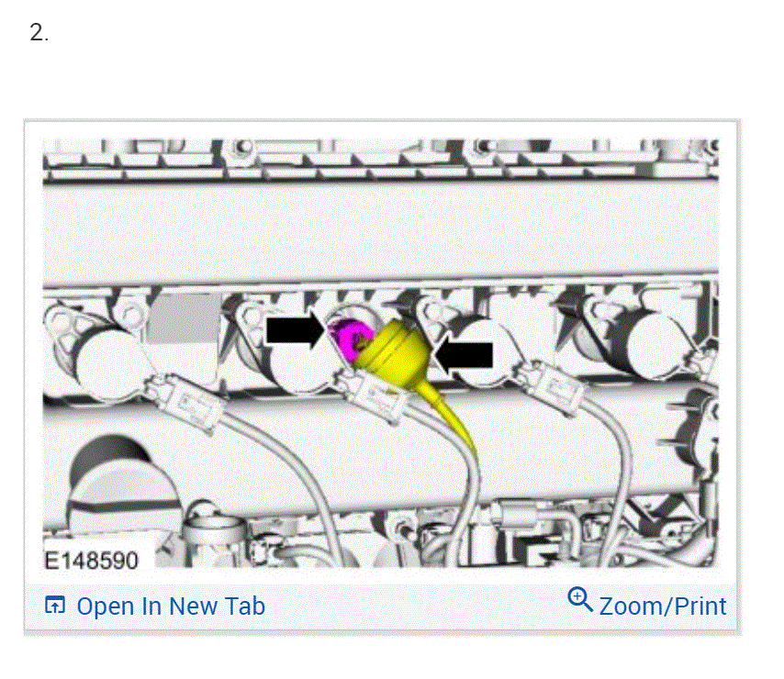Select the step number 2 heading
The width and height of the screenshot is (784, 679).
pyautogui.click(x=39, y=33)
